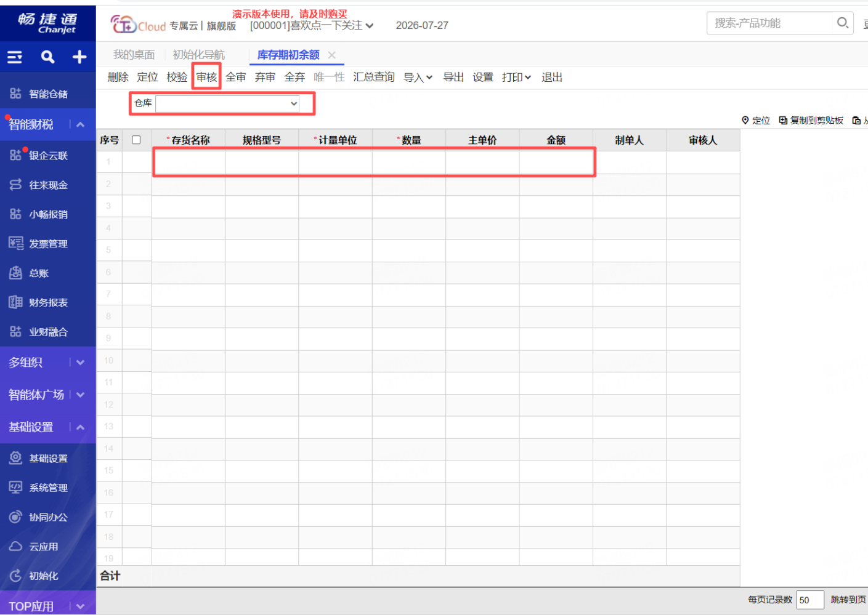868x615 pixels.
Task: Click row 1 存货名称 cell
Action: coord(189,163)
